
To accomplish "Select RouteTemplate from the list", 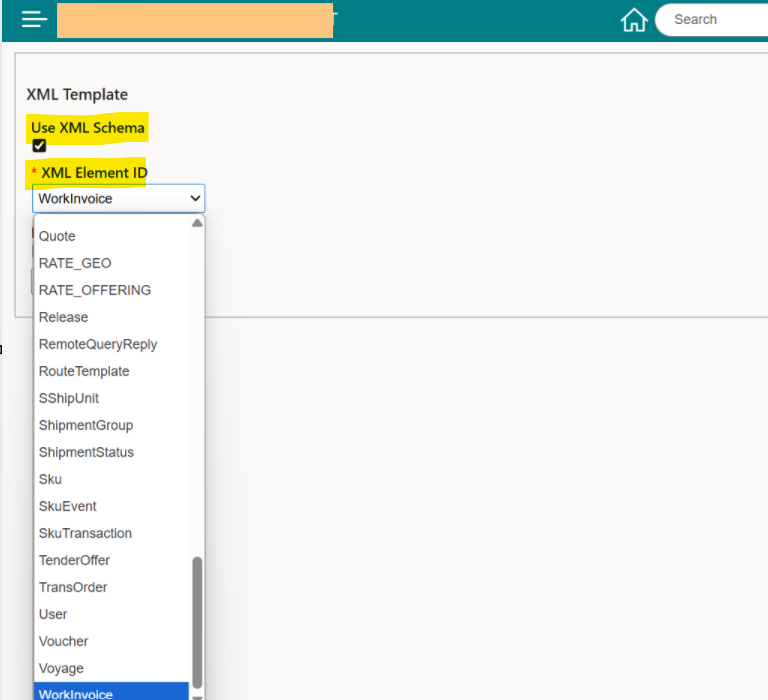I will (x=111, y=371).
